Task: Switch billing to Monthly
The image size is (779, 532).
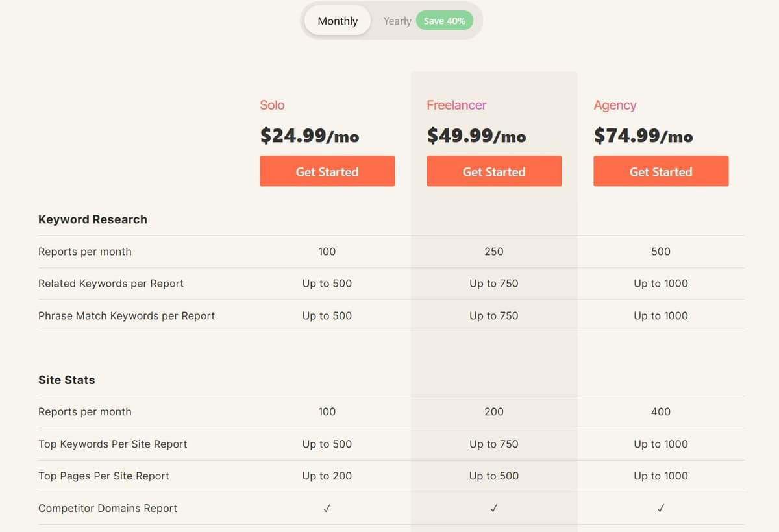Action: 338,21
